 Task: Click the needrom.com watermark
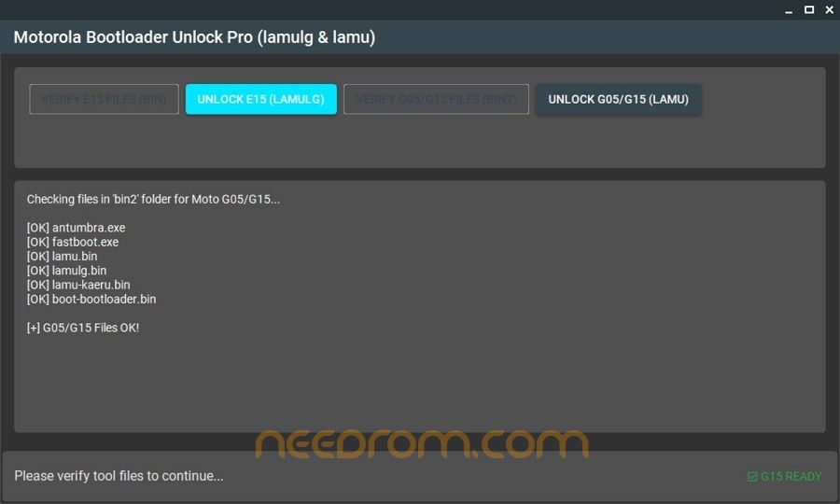coord(422,444)
